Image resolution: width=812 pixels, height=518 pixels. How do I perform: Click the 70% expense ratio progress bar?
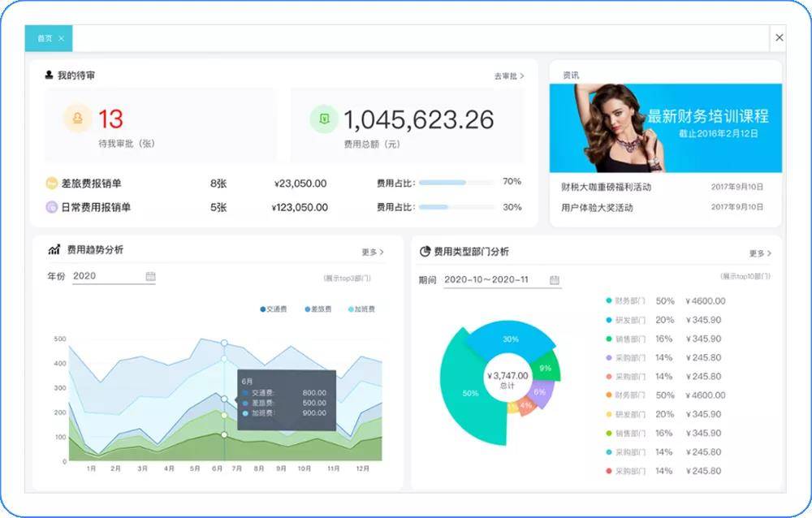point(456,183)
